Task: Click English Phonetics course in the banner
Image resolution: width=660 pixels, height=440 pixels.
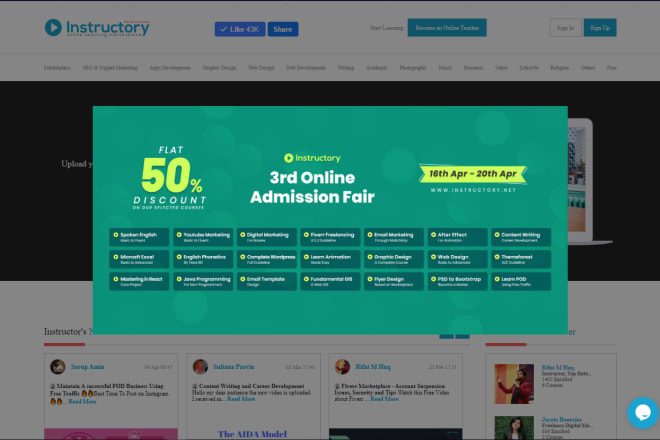Action: click(x=203, y=259)
